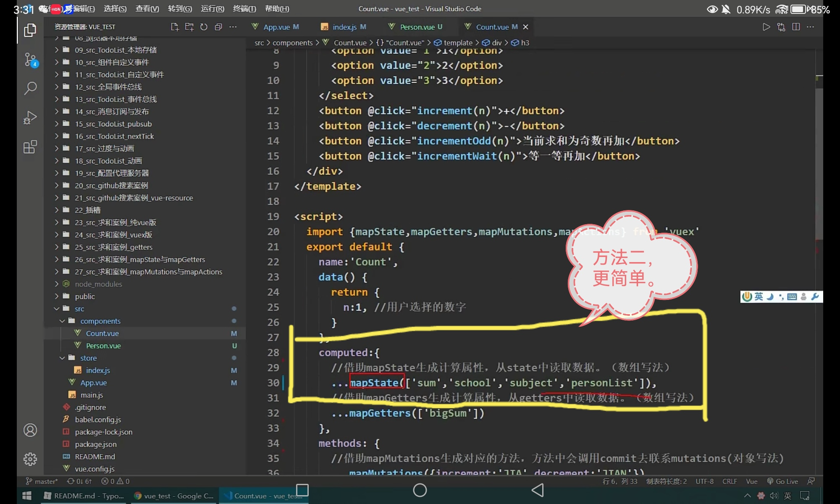Open index.js in the store folder

point(98,370)
